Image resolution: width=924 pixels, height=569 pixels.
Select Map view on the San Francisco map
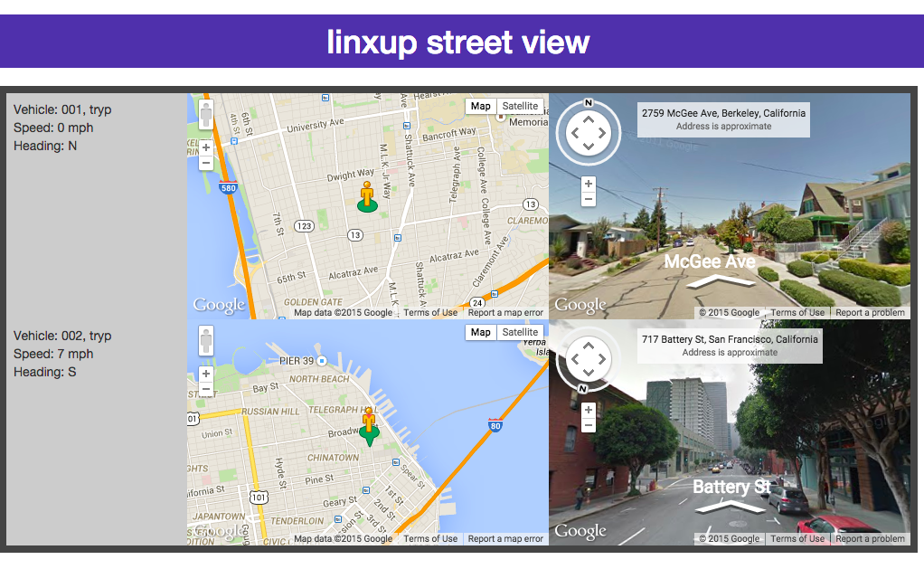pos(480,333)
